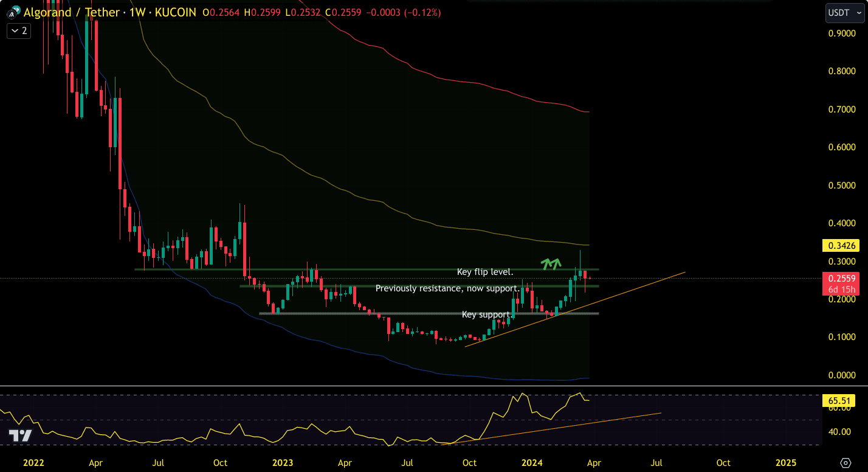Select orange ascending trend line on price chart
This screenshot has width=868, height=472.
tap(575, 310)
